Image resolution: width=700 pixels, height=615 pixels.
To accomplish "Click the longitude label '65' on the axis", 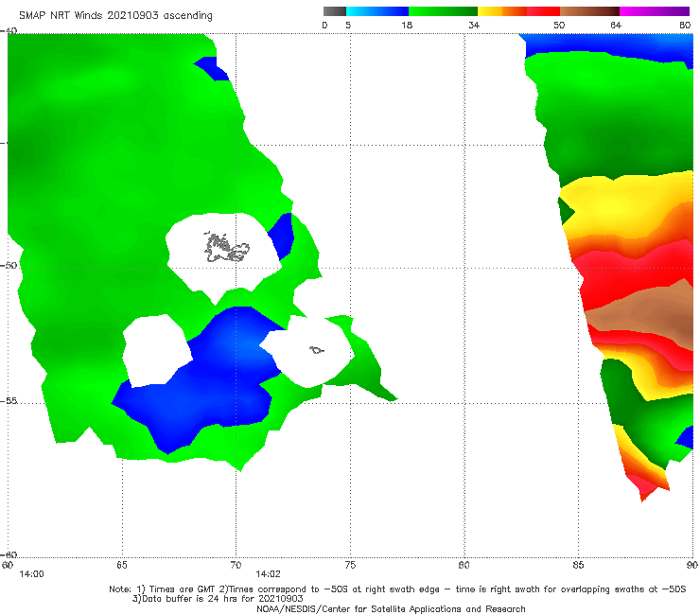I will tap(122, 565).
